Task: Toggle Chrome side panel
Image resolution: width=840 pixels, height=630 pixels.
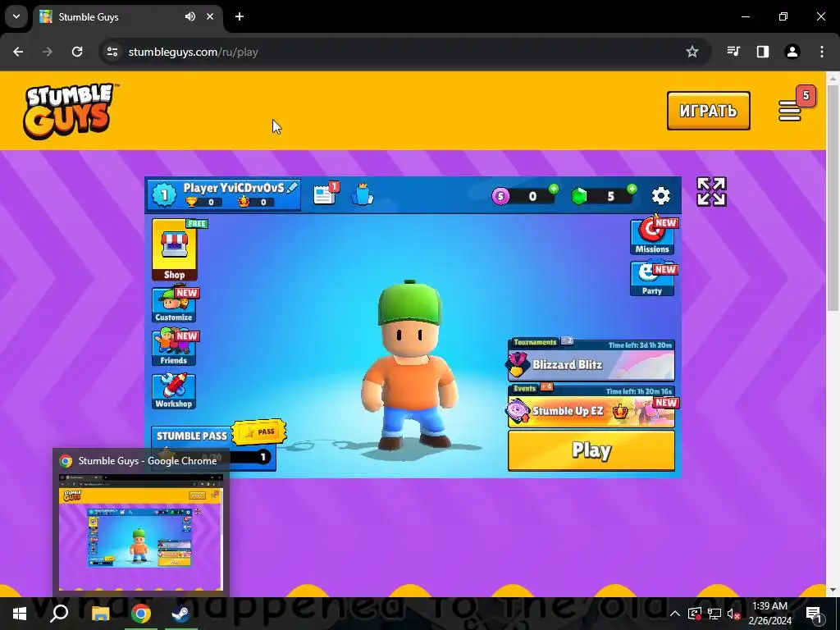Action: pyautogui.click(x=763, y=52)
